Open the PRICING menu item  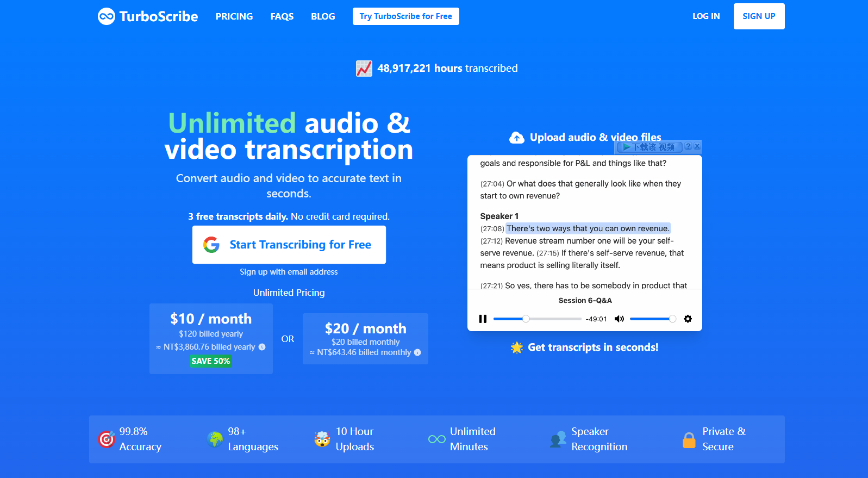point(234,16)
